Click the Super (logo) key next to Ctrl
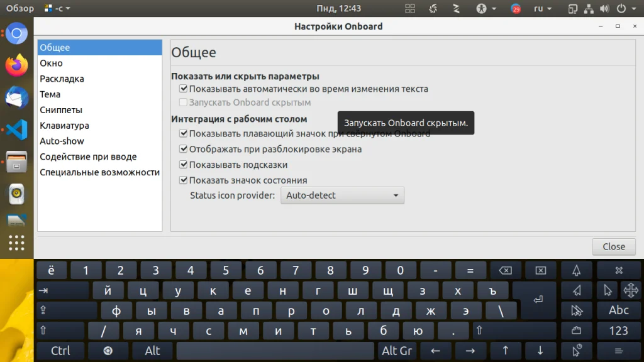644x362 pixels. point(108,351)
